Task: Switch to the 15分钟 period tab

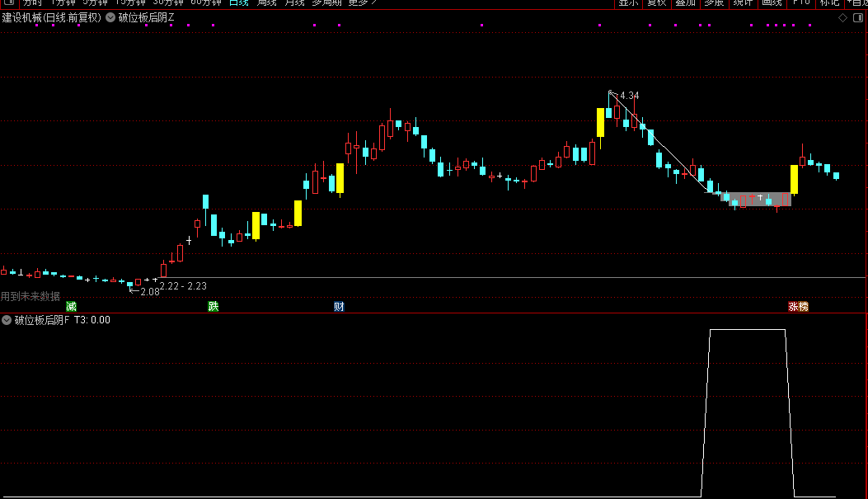Action: 130,2
